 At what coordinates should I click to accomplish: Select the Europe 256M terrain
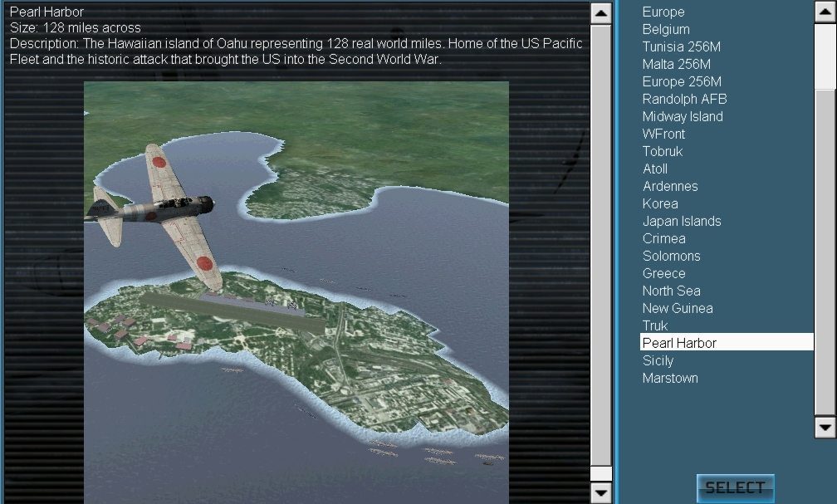[682, 81]
